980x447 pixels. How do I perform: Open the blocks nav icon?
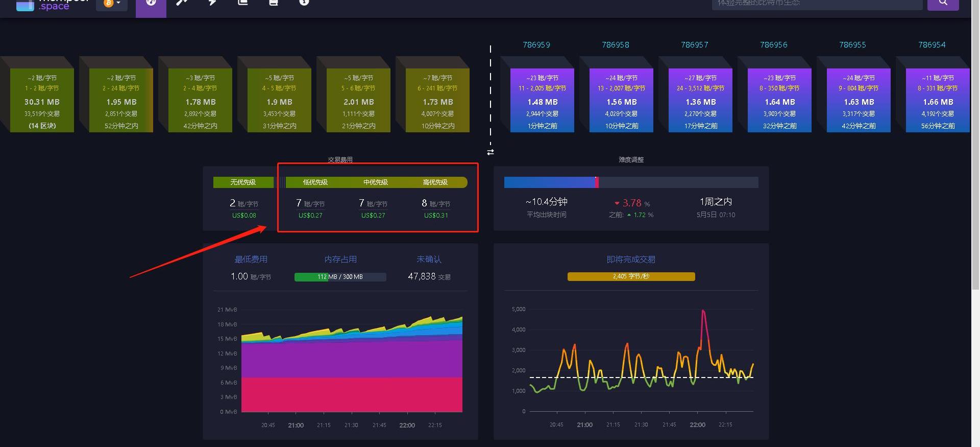[x=242, y=3]
